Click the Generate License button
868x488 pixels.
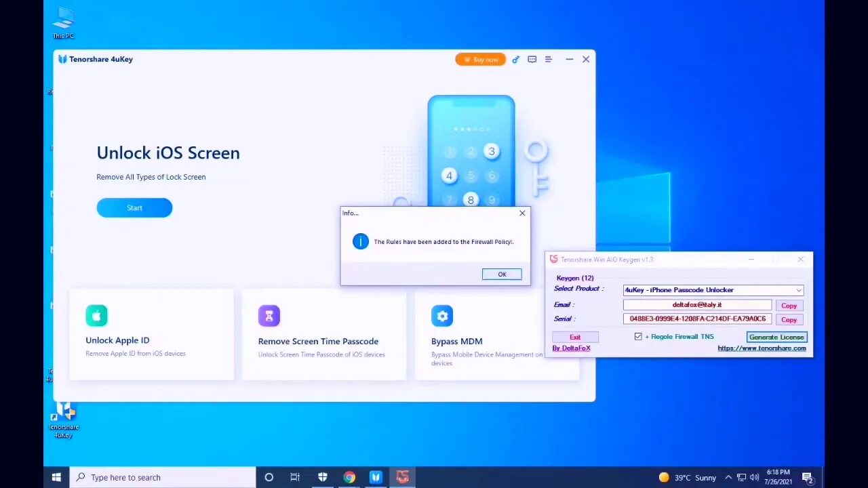click(x=776, y=337)
